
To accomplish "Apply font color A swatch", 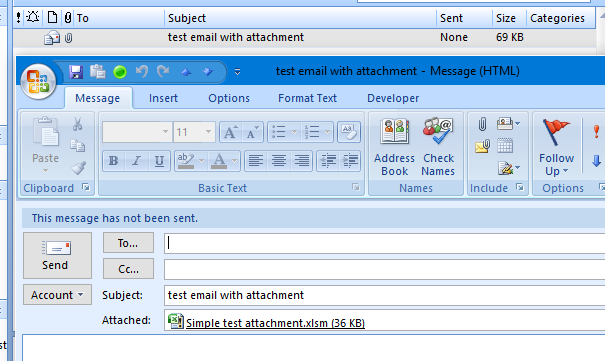I will pos(219,160).
